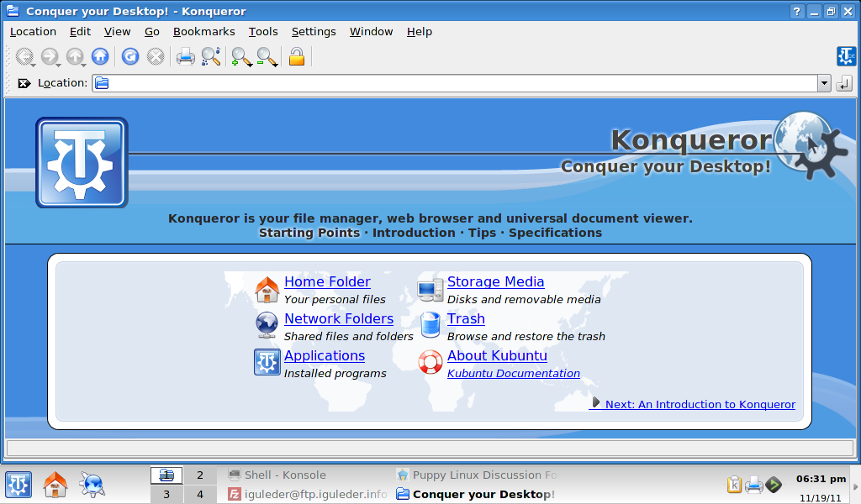The width and height of the screenshot is (861, 504).
Task: Select the Specifications section link
Action: click(555, 233)
